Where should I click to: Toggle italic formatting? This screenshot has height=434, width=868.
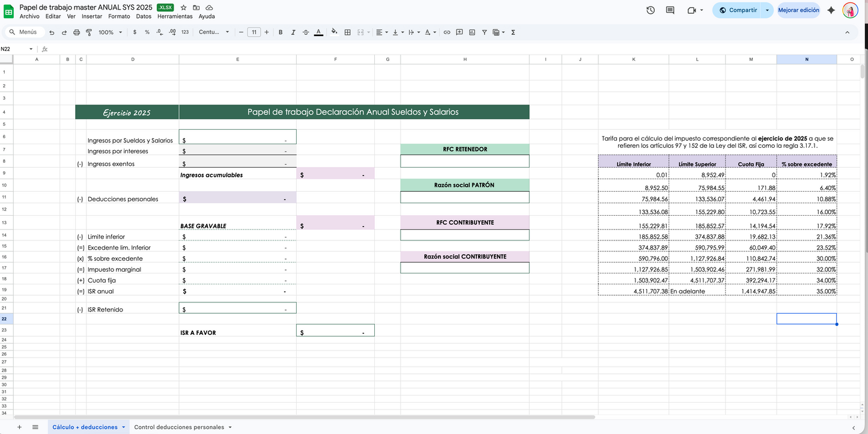click(293, 32)
